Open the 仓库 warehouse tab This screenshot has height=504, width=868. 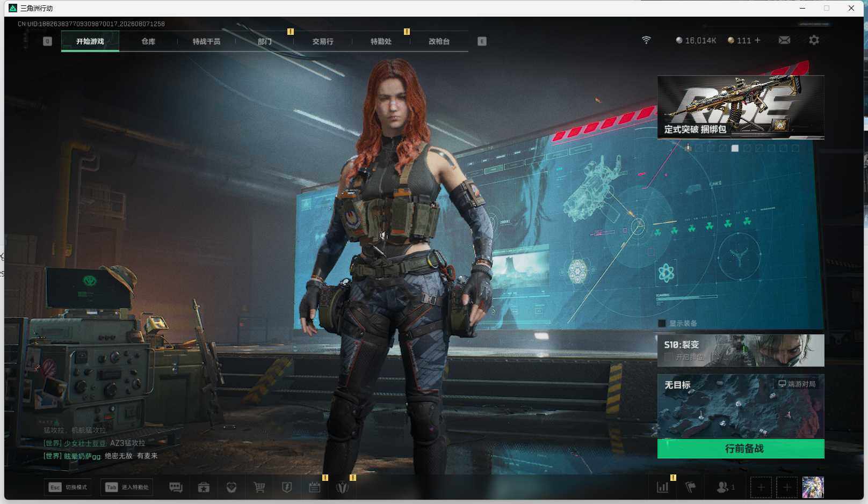point(148,41)
